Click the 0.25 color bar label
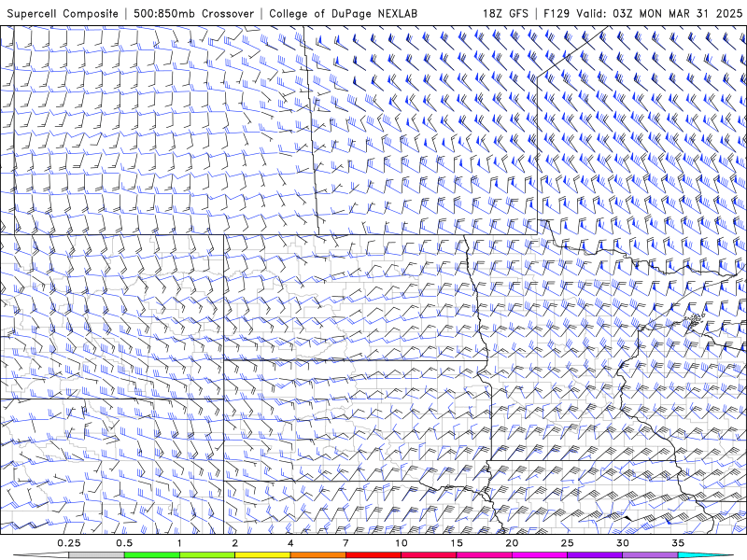The image size is (747, 560). point(68,543)
